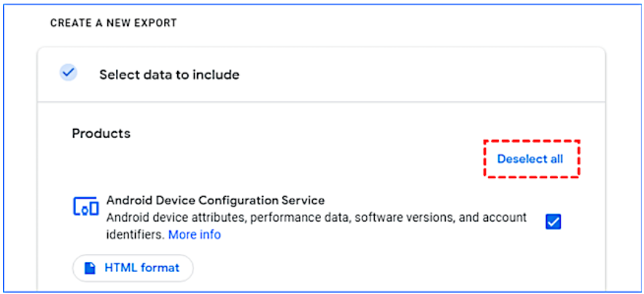This screenshot has width=644, height=294.
Task: Click the blue checkmark step circle icon
Action: [68, 73]
